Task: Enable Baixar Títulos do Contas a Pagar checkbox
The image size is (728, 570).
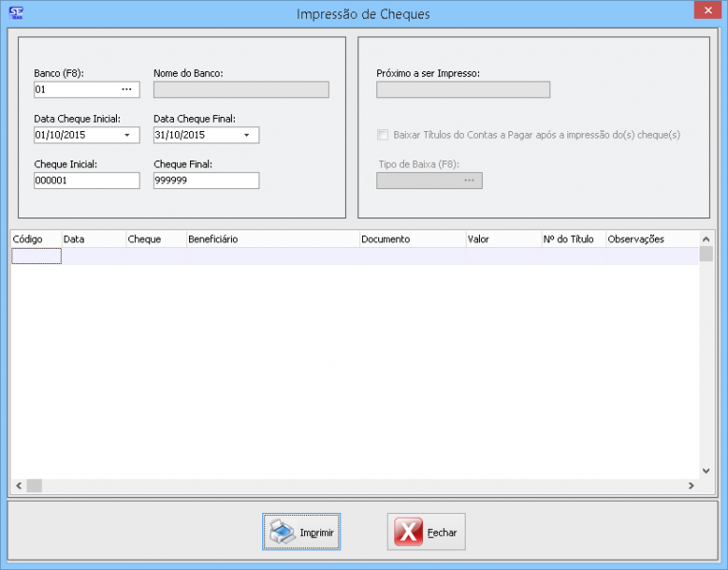Action: pyautogui.click(x=383, y=135)
